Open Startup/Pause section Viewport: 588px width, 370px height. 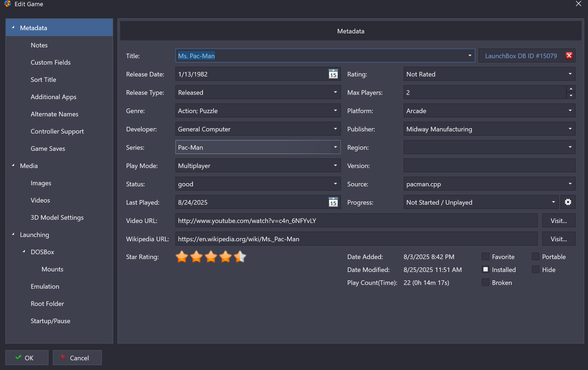pos(50,321)
